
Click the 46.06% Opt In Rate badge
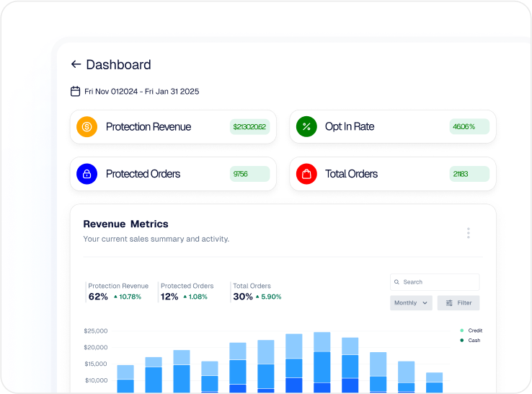click(x=469, y=127)
